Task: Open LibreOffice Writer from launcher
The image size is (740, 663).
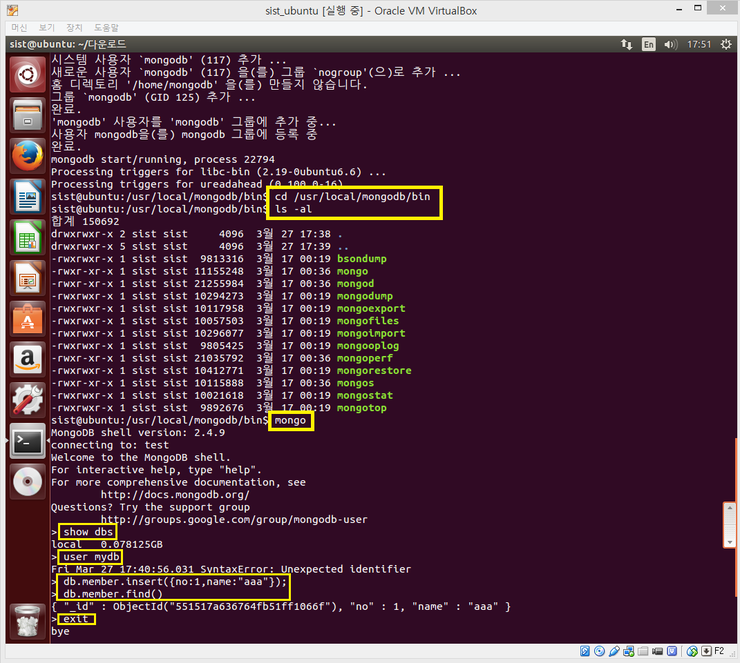Action: [25, 197]
